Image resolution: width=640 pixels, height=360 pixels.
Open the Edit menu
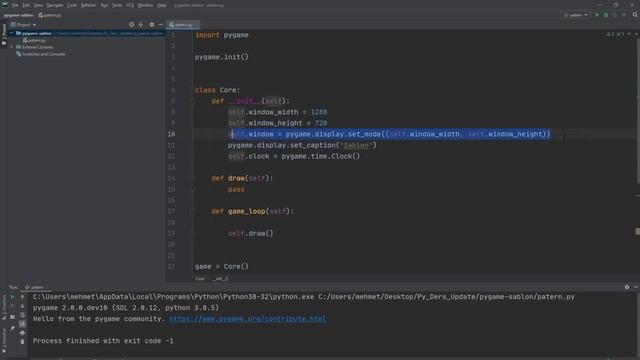(26, 5)
